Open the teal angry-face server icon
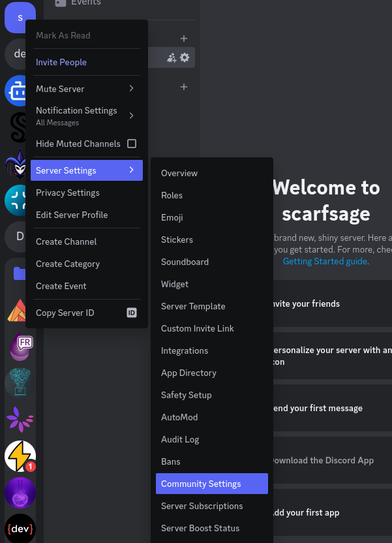The height and width of the screenshot is (543, 392). [x=15, y=200]
